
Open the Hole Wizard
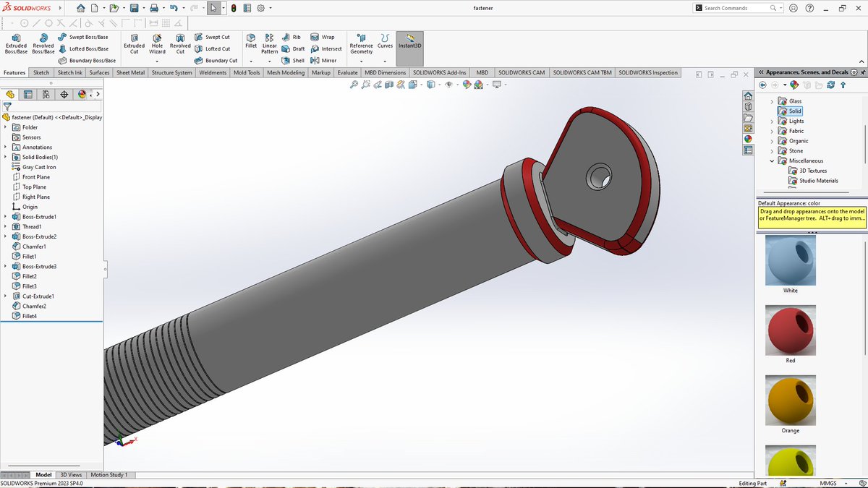157,43
